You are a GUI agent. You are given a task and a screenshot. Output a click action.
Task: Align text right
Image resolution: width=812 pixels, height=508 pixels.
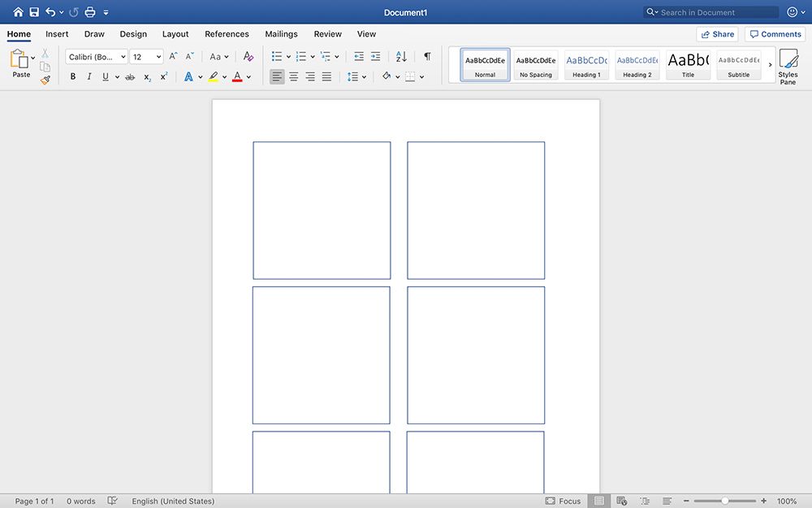click(x=310, y=76)
